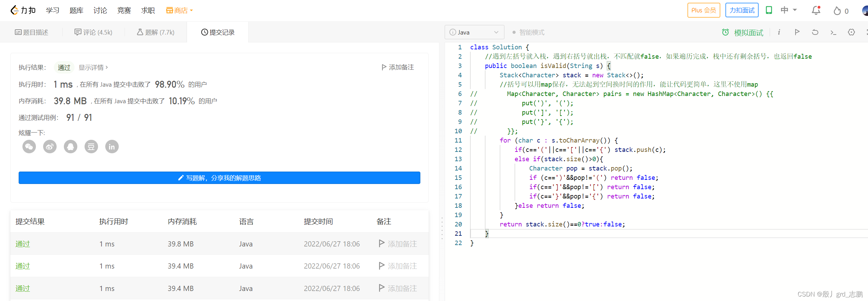This screenshot has height=301, width=868.
Task: Open 讨论 in top navigation
Action: point(100,10)
